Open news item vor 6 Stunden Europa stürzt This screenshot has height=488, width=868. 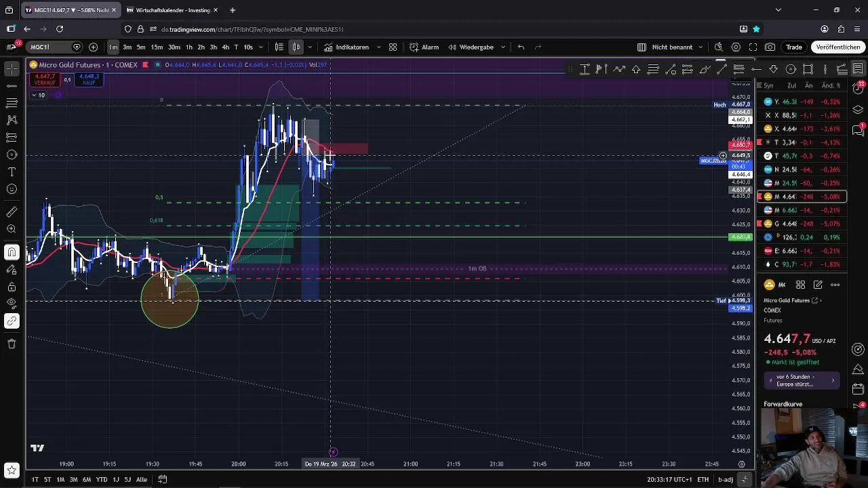pos(802,380)
